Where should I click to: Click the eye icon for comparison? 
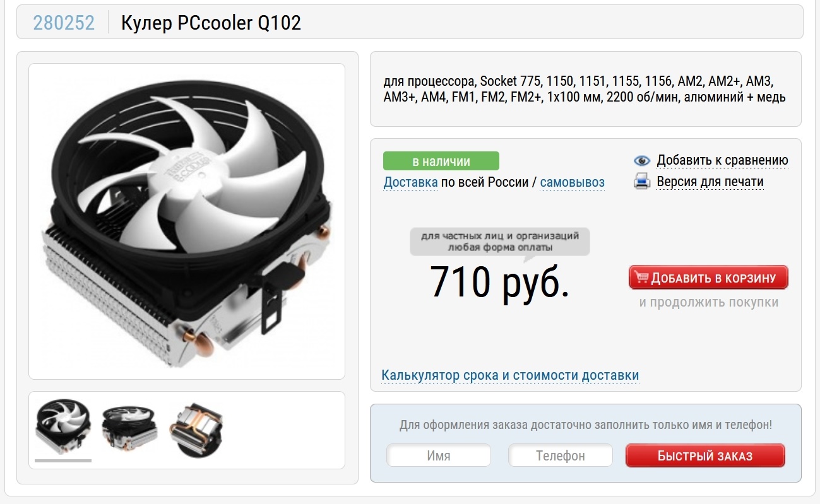[641, 161]
